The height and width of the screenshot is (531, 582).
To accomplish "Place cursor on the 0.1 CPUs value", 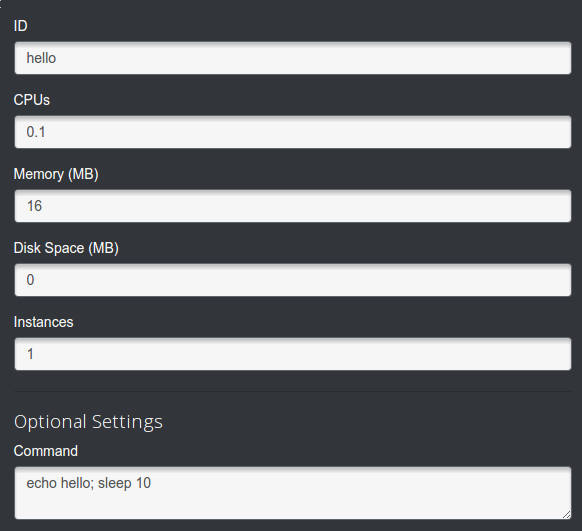I will click(36, 132).
